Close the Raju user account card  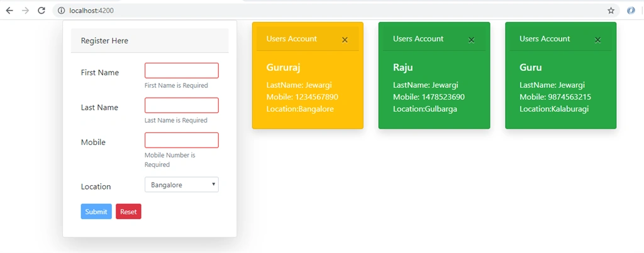click(x=472, y=40)
